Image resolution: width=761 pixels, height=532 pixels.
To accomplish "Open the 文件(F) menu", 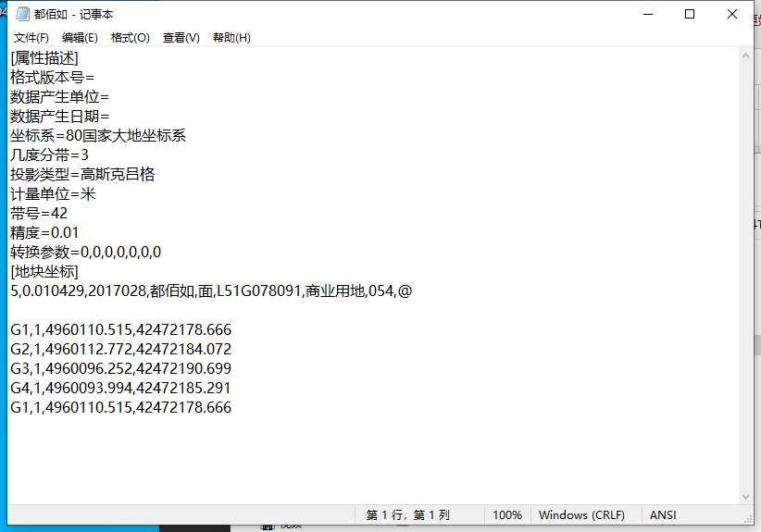I will (31, 38).
